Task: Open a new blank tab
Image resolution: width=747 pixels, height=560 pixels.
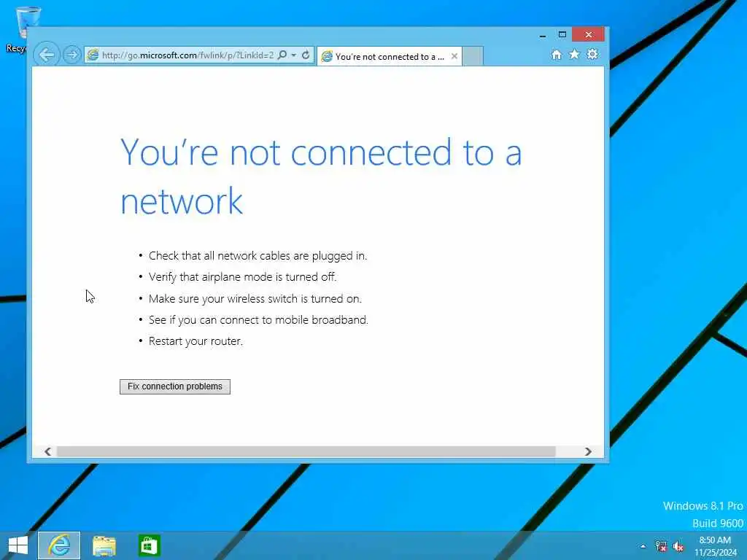Action: pyautogui.click(x=473, y=56)
